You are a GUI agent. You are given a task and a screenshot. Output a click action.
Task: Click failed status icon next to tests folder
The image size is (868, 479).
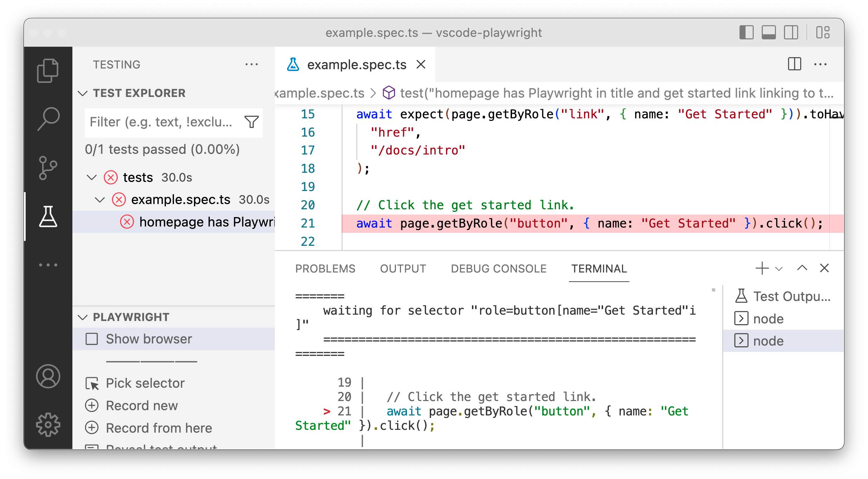tap(111, 177)
